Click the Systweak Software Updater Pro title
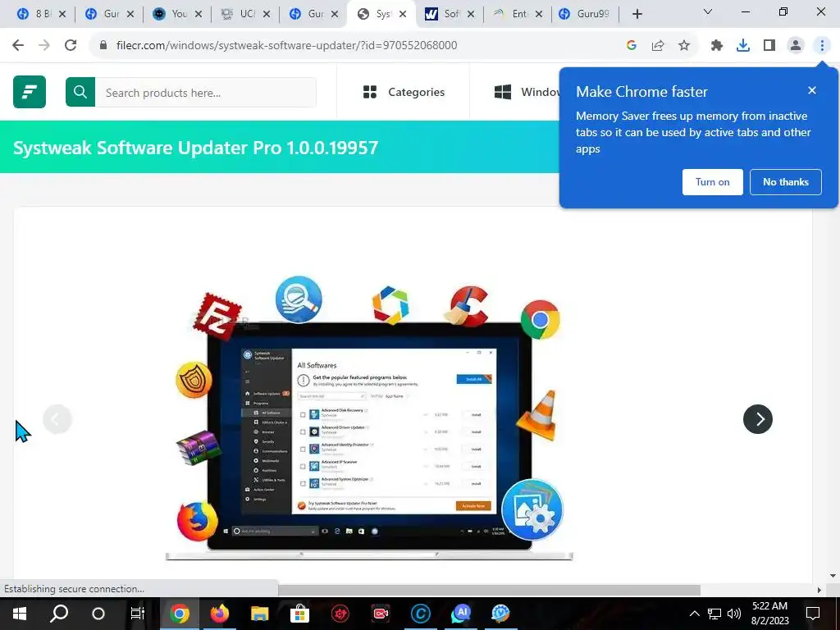 195,148
